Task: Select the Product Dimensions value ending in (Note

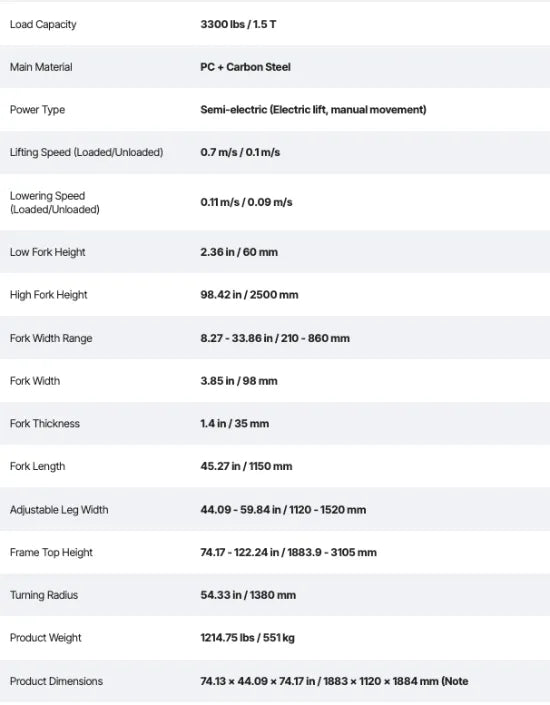Action: [335, 682]
